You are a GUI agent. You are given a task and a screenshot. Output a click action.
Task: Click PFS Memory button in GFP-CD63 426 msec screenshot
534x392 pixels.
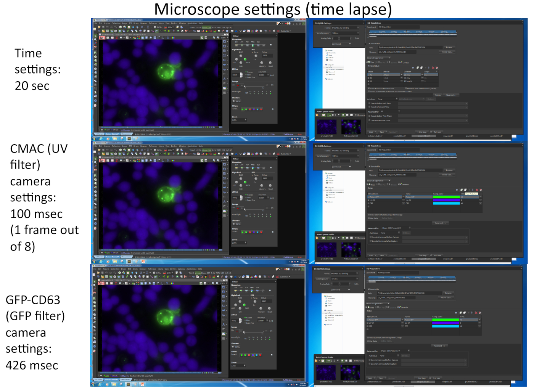[261, 308]
